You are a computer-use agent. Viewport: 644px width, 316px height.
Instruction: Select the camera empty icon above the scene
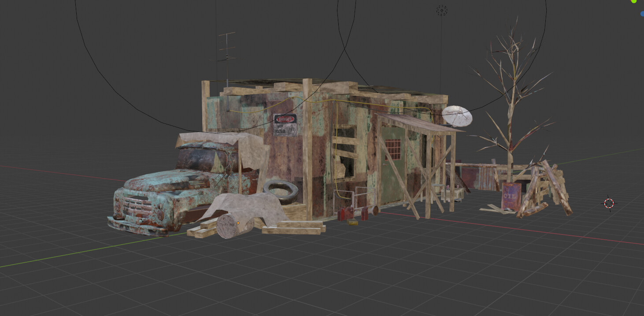[441, 10]
